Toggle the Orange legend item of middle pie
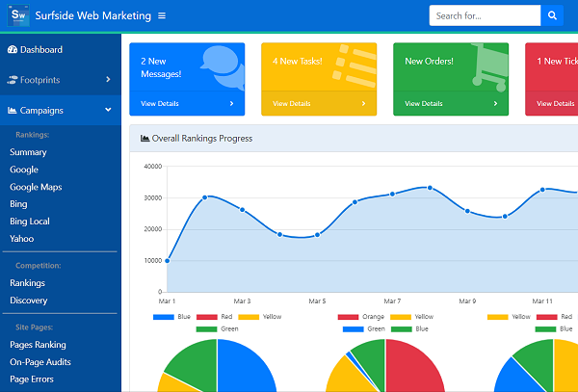Viewport: 578px width, 392px height. (361, 317)
